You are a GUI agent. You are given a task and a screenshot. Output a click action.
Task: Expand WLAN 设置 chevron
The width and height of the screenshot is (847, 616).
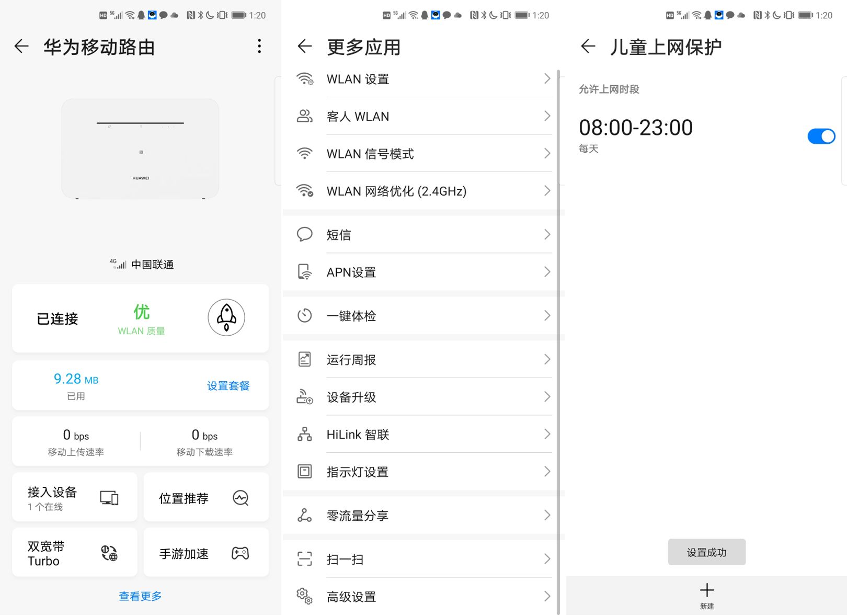pyautogui.click(x=547, y=79)
